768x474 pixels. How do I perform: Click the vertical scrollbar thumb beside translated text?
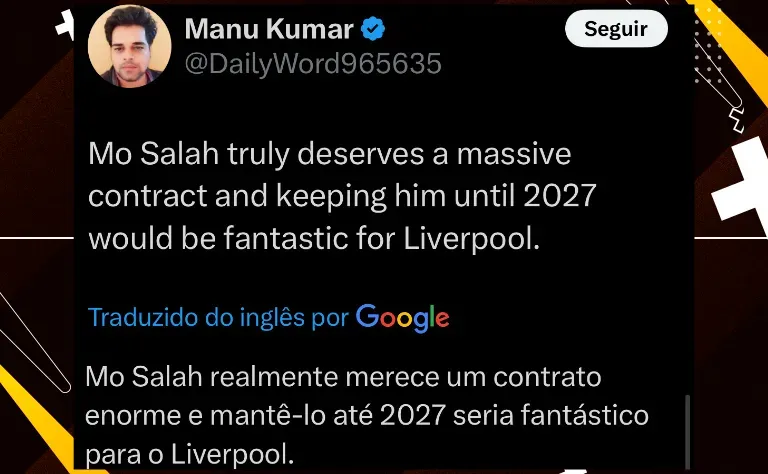pos(687,432)
